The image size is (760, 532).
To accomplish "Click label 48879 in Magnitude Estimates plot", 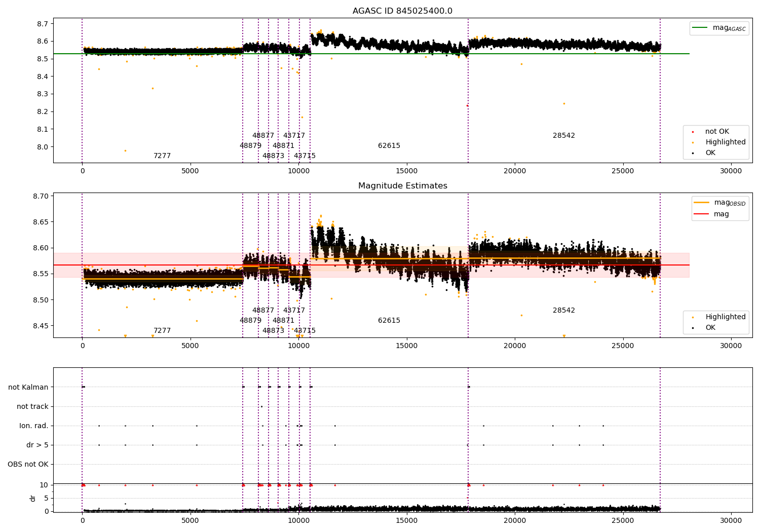I will 251,321.
